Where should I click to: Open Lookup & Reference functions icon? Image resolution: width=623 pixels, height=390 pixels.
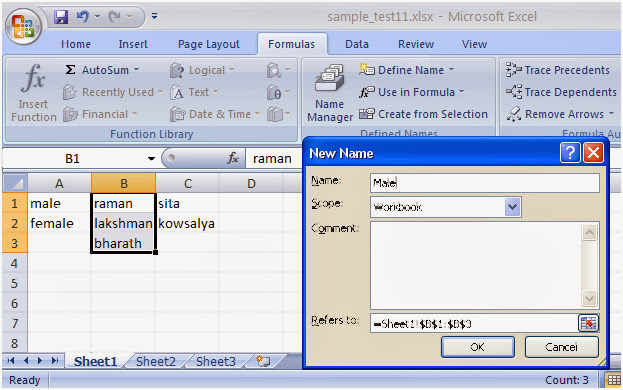click(278, 70)
